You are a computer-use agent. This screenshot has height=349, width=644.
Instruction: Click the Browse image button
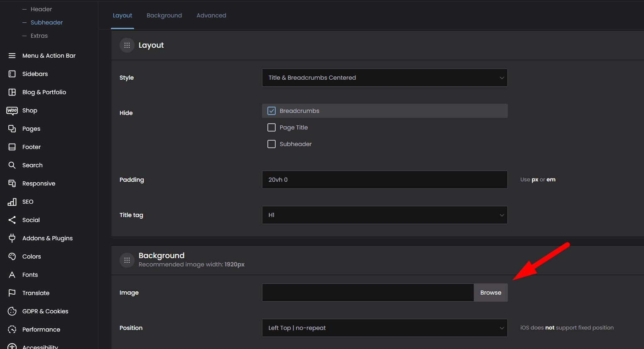491,293
